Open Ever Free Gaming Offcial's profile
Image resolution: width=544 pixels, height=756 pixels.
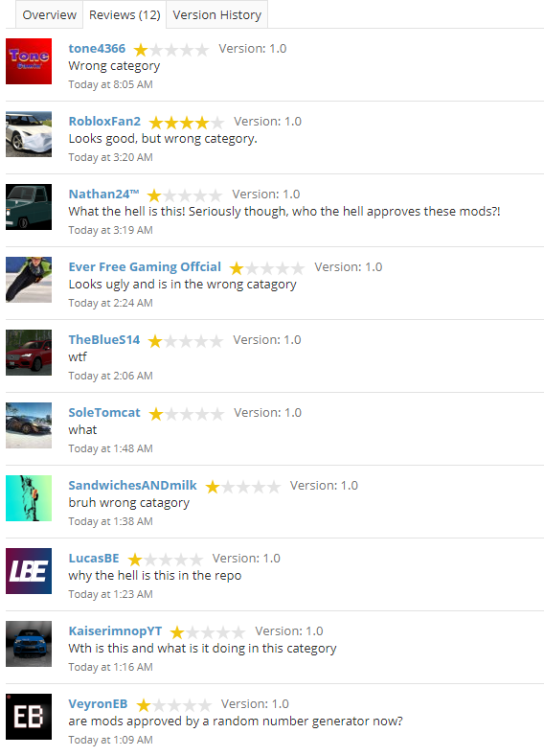tap(145, 267)
